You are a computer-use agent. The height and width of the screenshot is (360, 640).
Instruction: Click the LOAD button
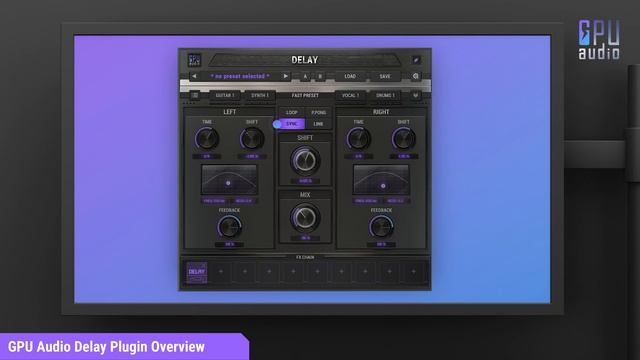[350, 76]
